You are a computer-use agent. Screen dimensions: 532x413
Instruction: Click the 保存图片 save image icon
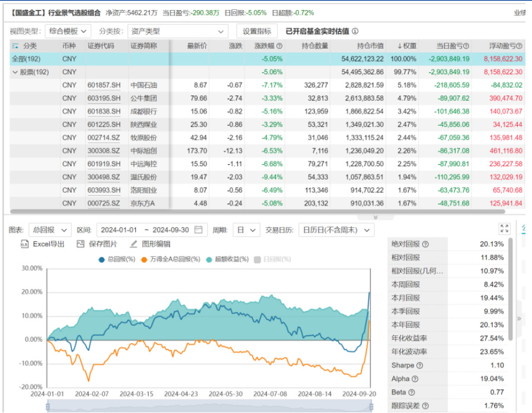81,244
